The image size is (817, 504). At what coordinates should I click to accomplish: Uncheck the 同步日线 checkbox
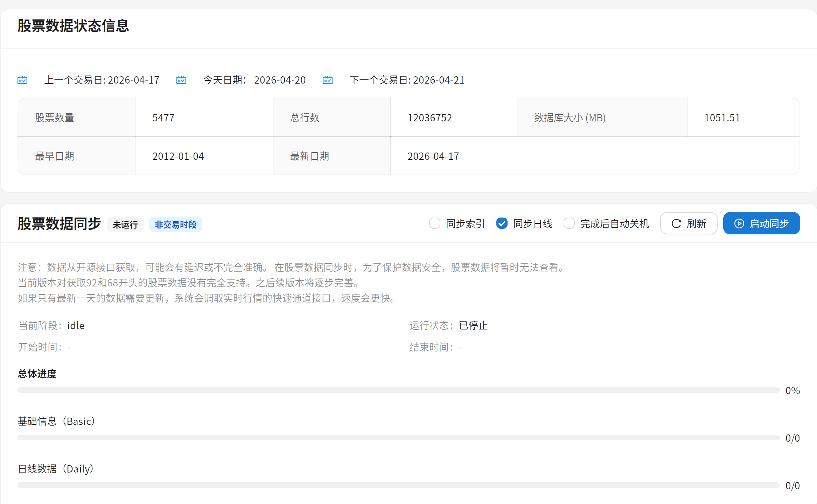click(x=502, y=223)
